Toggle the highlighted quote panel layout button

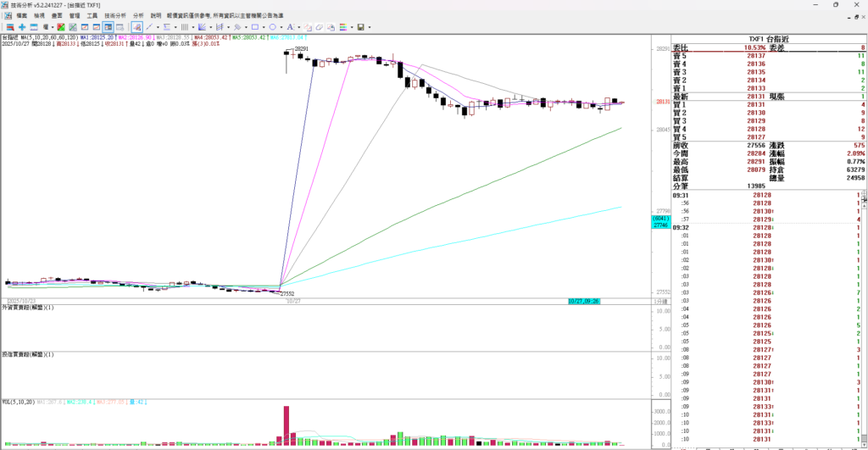pos(109,27)
